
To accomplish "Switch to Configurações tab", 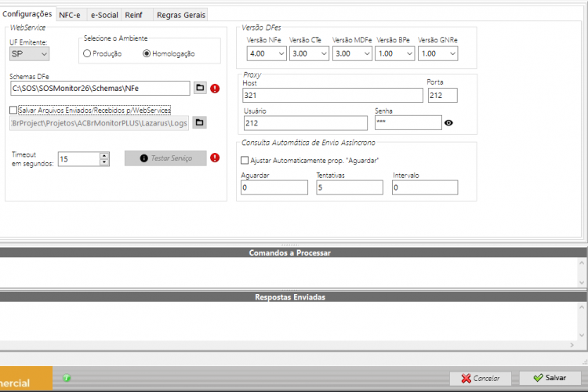I will (x=27, y=14).
